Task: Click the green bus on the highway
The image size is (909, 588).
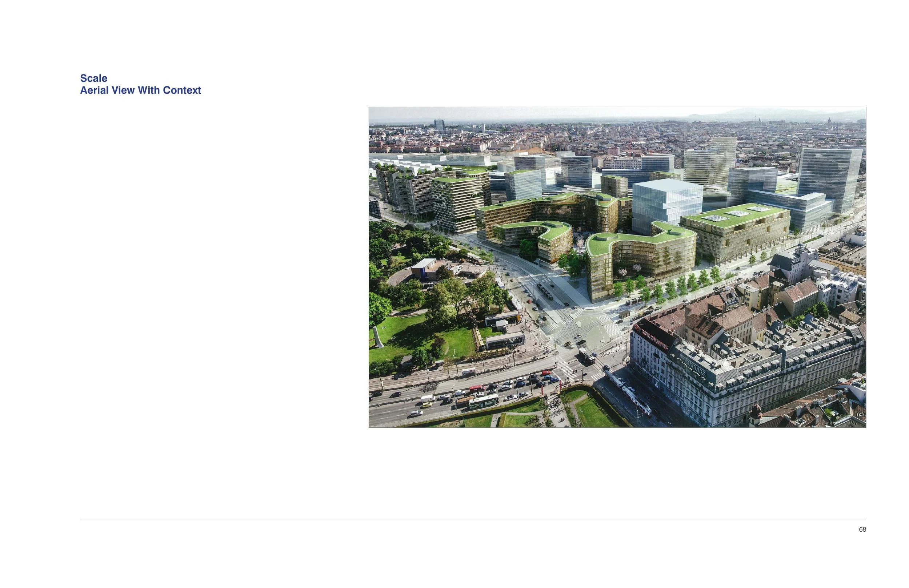Action: coord(484,401)
